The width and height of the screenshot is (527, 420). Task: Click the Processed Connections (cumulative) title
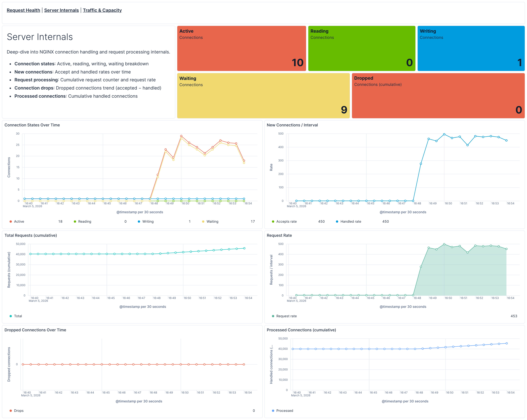coord(301,330)
